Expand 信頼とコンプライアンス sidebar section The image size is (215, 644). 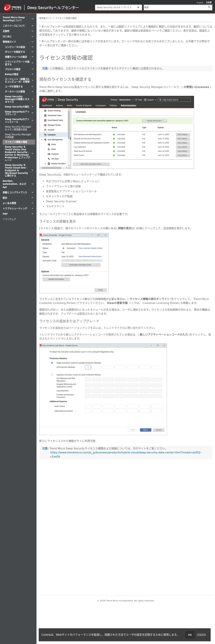[32, 192]
